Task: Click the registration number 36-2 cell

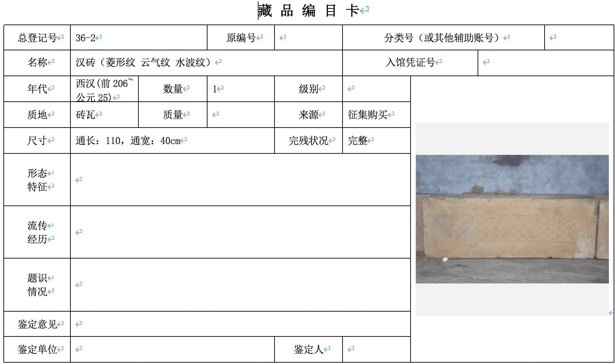Action: click(139, 37)
